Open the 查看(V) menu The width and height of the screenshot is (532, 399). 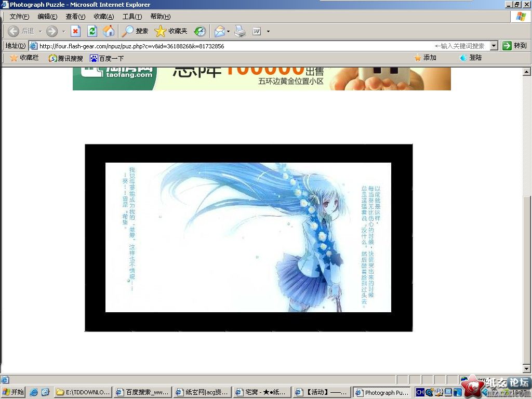coord(75,17)
